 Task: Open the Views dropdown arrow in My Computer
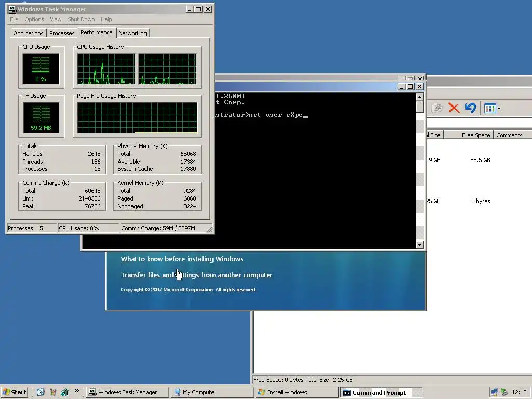pos(499,109)
